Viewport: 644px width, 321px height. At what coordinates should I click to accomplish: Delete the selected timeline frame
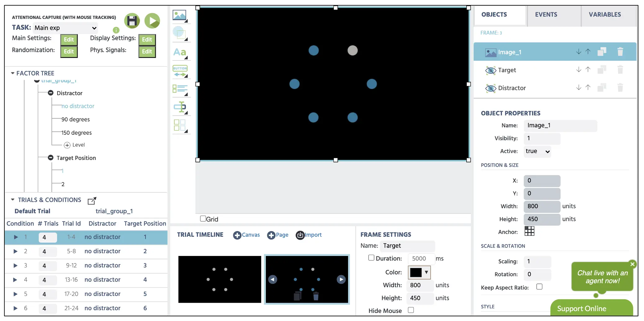tap(316, 296)
